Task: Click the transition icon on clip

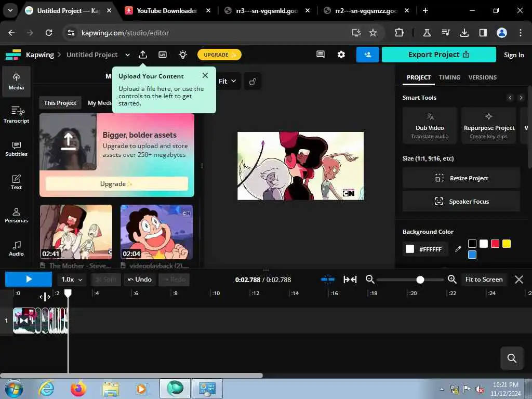Action: [23, 320]
